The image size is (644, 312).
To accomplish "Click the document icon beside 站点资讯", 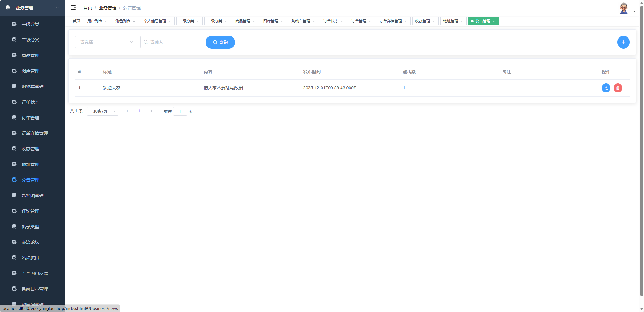I will click(14, 258).
